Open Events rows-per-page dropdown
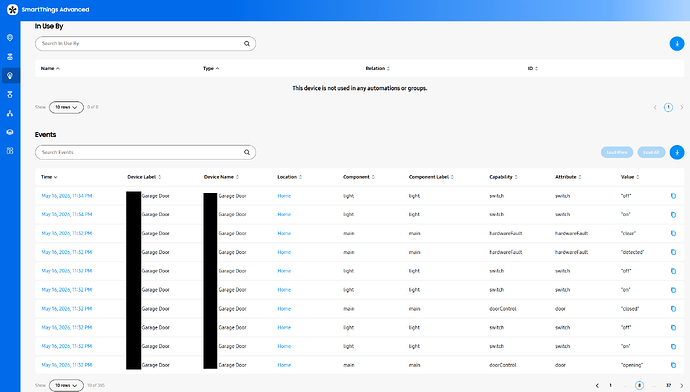 click(66, 385)
